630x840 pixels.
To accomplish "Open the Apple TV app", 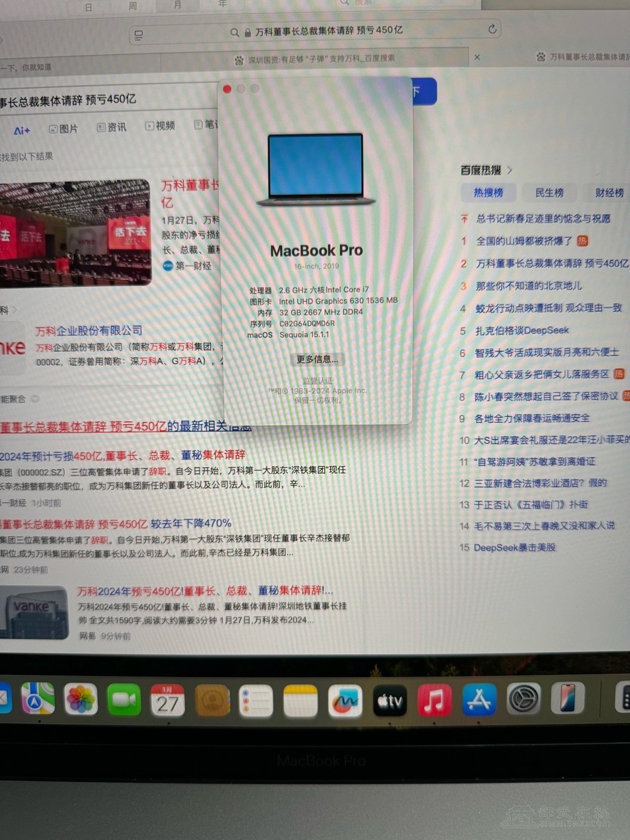I will 389,701.
